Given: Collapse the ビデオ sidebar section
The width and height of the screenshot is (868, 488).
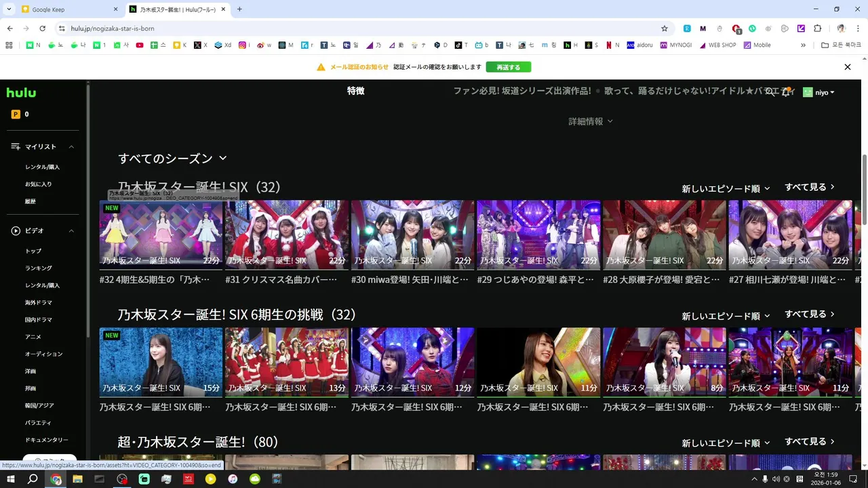Looking at the screenshot, I should [71, 231].
